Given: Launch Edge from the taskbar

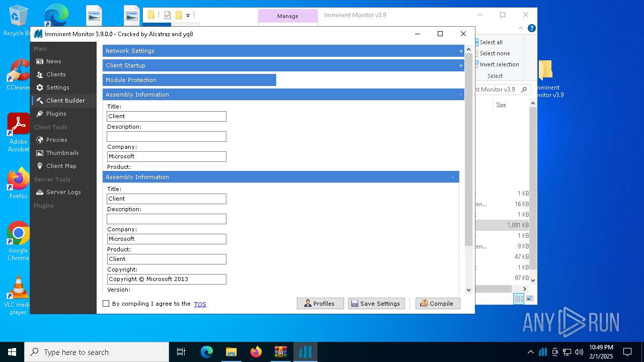Looking at the screenshot, I should (x=207, y=352).
